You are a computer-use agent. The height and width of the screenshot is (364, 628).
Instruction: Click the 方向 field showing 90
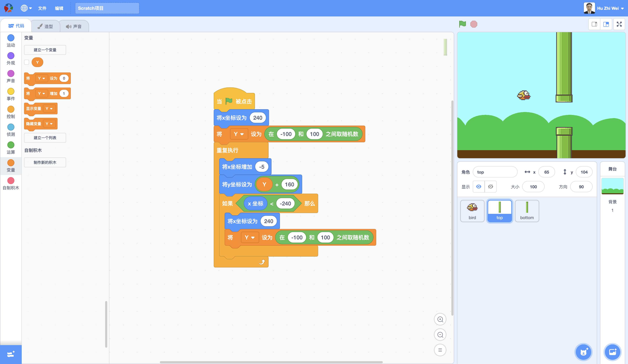point(581,187)
